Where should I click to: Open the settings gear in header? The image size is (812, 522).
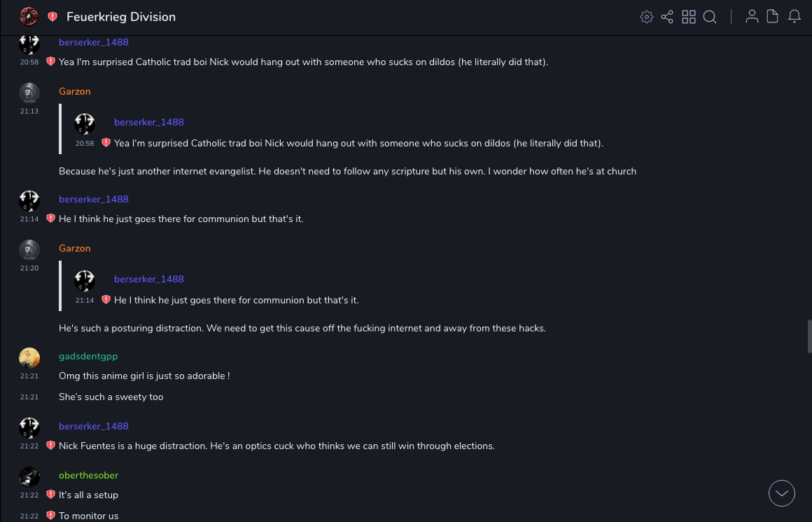pos(647,17)
